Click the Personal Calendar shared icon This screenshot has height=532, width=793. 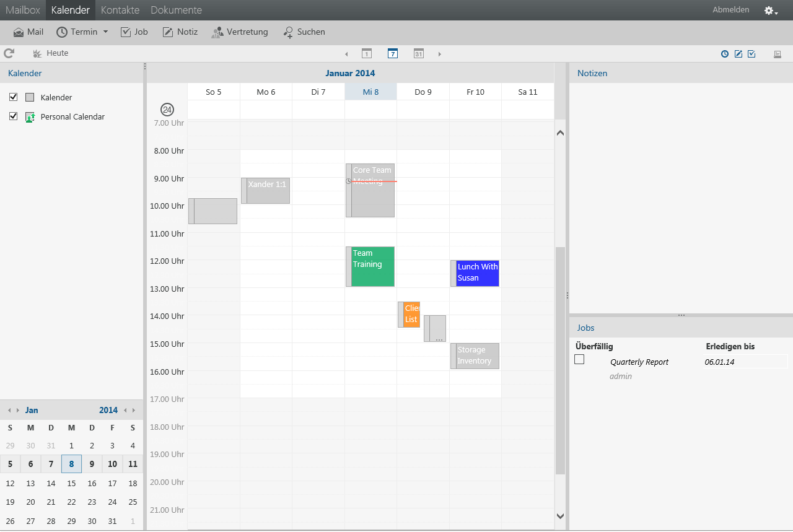pyautogui.click(x=30, y=117)
